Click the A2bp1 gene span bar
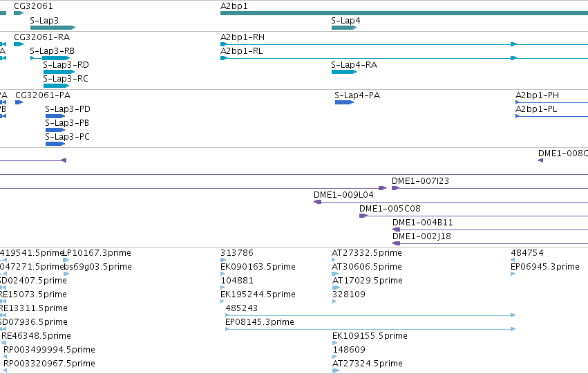This screenshot has width=588, height=374. coord(404,13)
